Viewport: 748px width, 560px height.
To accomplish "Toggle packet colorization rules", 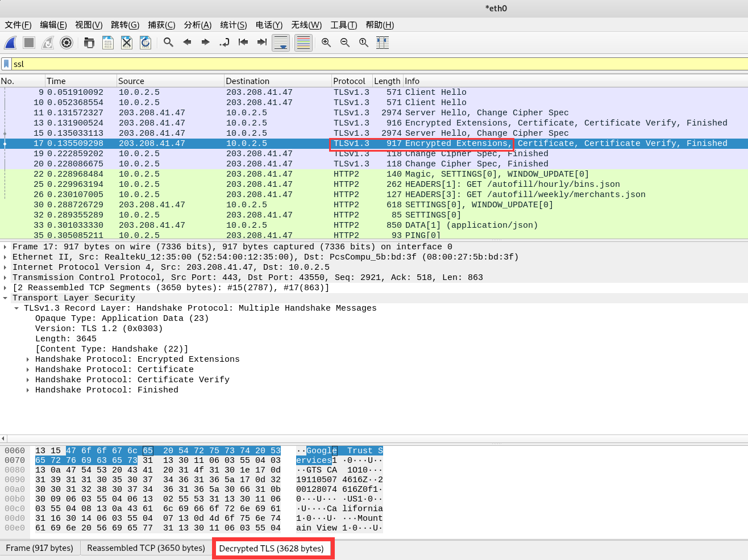I will tap(304, 43).
